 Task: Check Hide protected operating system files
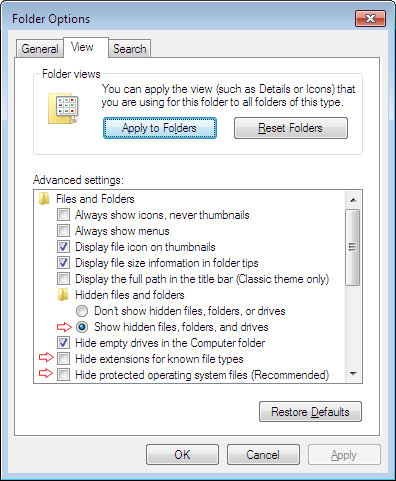63,375
